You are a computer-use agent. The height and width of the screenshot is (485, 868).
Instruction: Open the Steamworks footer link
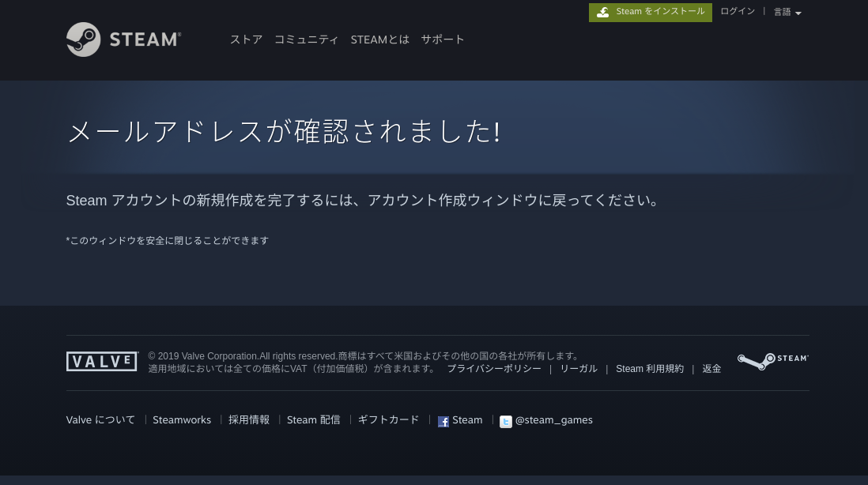(x=182, y=420)
